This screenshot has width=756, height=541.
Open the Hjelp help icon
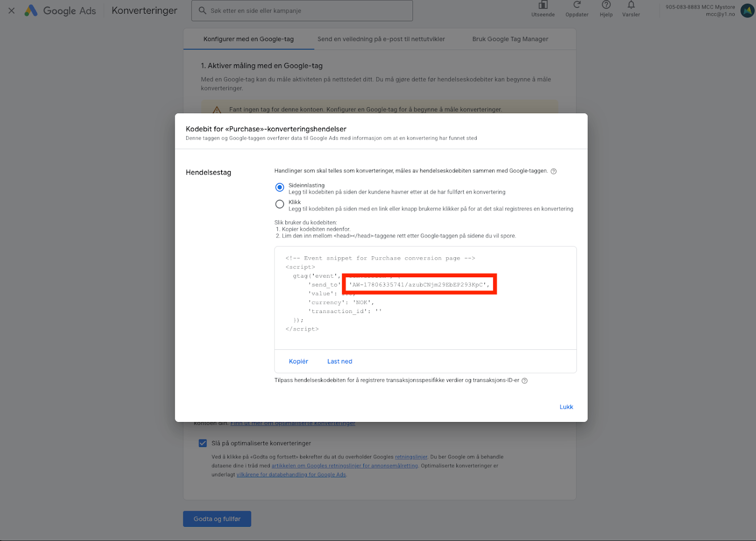[x=606, y=5]
